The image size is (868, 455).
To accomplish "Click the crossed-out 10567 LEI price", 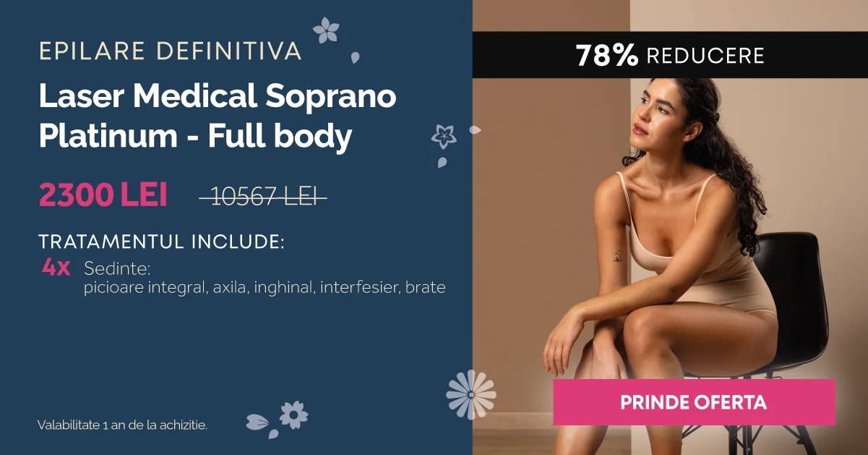I will 264,196.
